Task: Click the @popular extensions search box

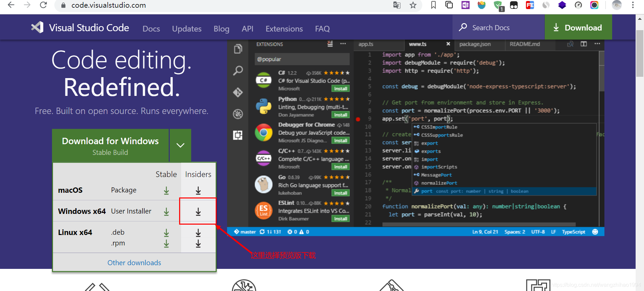Action: click(x=302, y=59)
